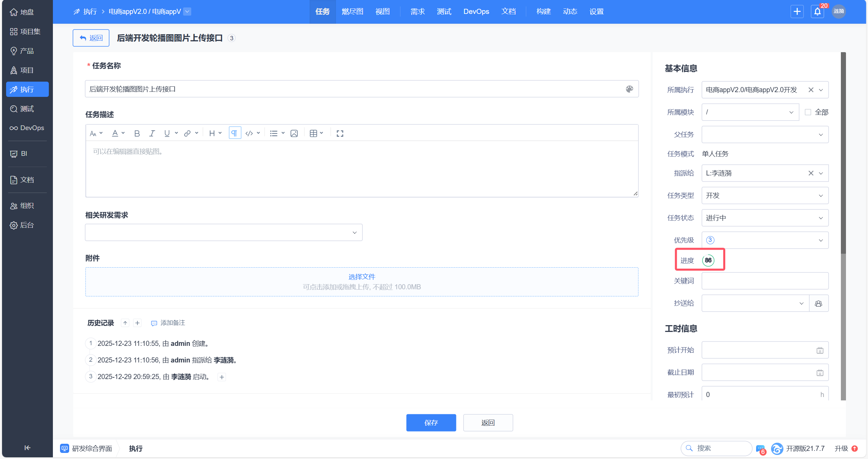Click the calendar icon in 预计开始 field
The width and height of the screenshot is (868, 459).
pos(820,350)
